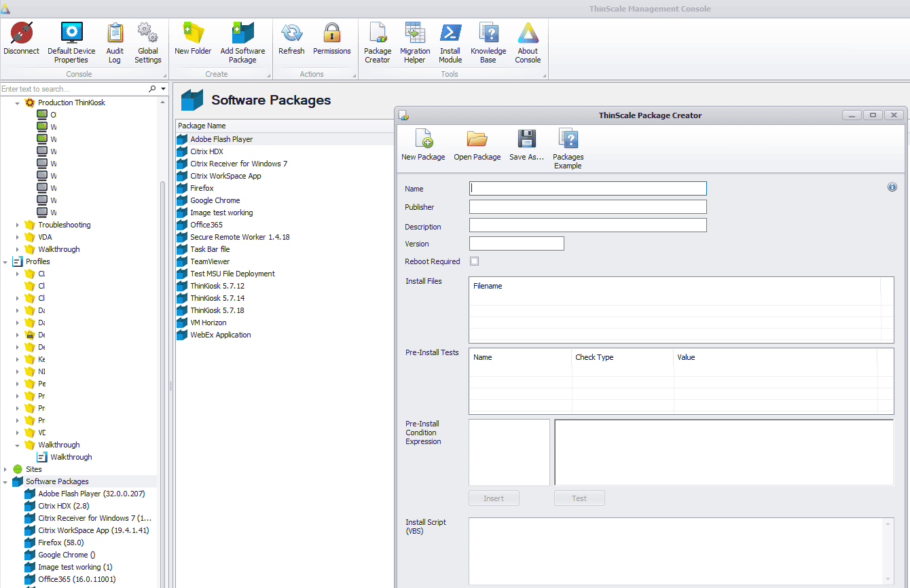Launch Package Creator from the Tools group
The width and height of the screenshot is (910, 588).
pos(378,43)
